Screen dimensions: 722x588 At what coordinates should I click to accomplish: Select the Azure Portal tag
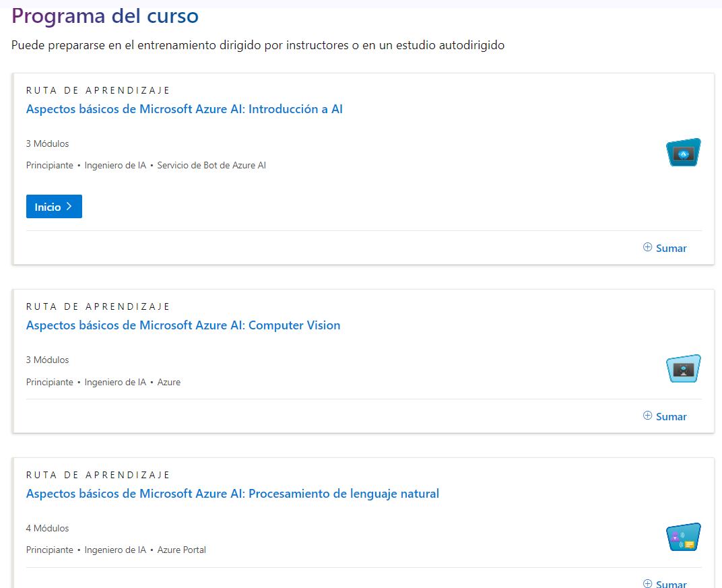[x=182, y=550]
